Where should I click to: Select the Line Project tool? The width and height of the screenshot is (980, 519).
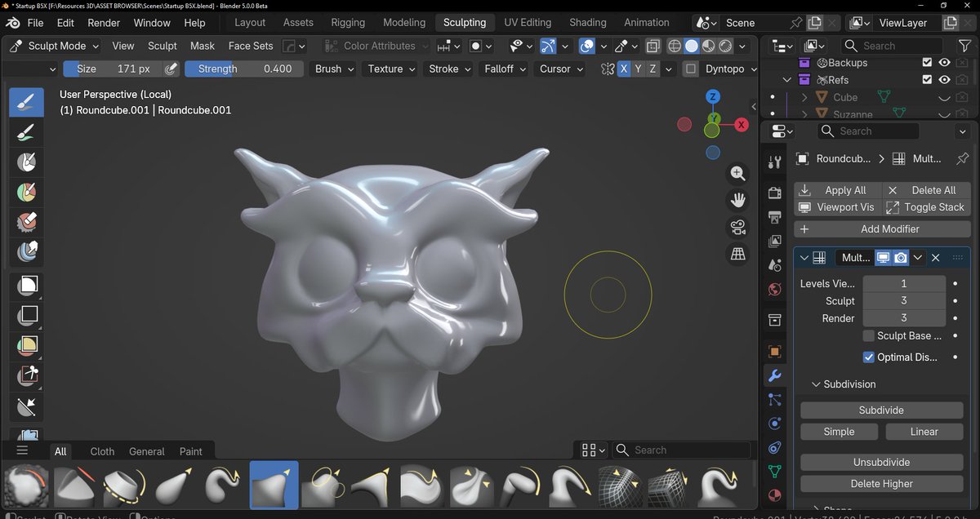(28, 406)
